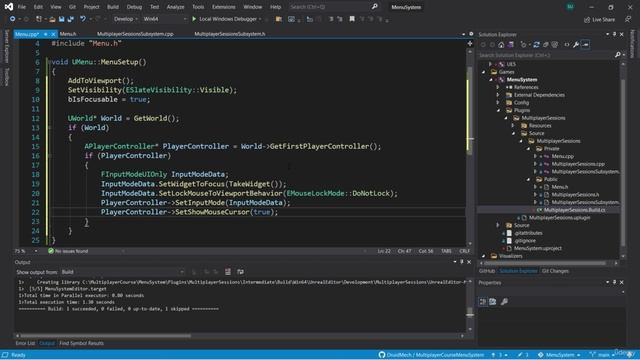Image resolution: width=640 pixels, height=360 pixels.
Task: Expand the References node
Action: pyautogui.click(x=498, y=87)
